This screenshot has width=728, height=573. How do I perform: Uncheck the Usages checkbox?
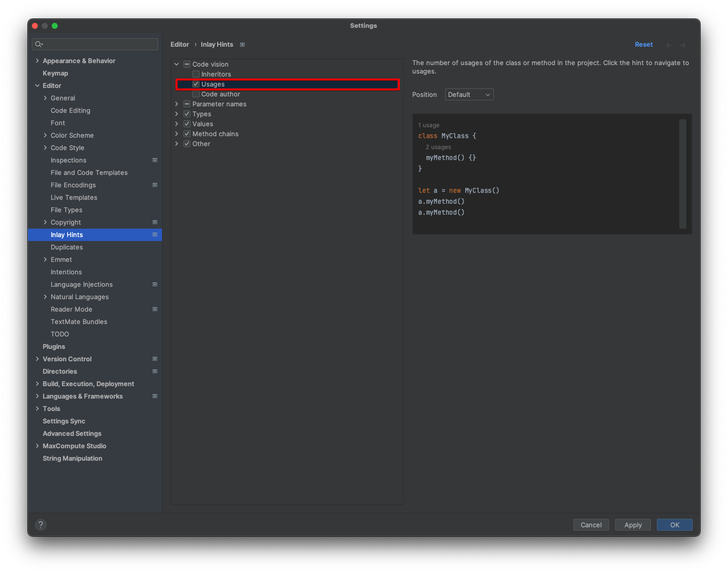(196, 84)
